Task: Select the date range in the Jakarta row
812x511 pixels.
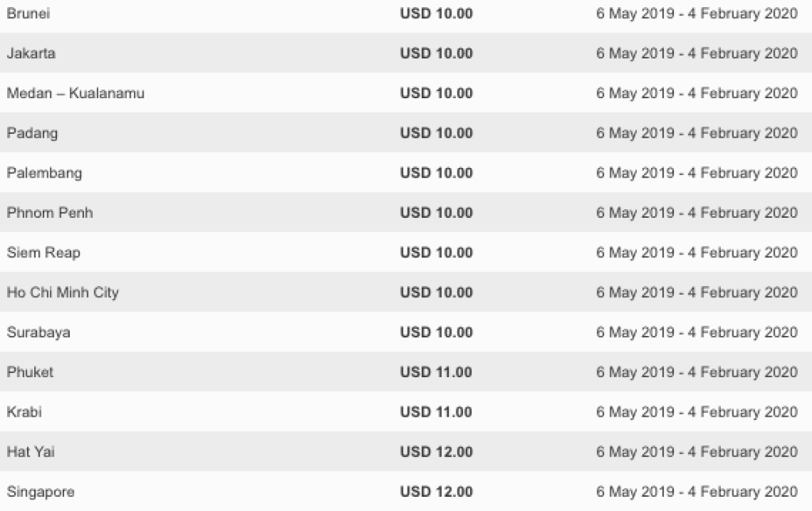Action: point(697,54)
